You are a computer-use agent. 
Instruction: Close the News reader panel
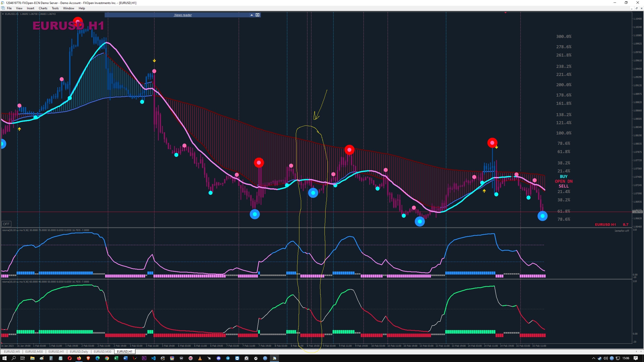258,15
